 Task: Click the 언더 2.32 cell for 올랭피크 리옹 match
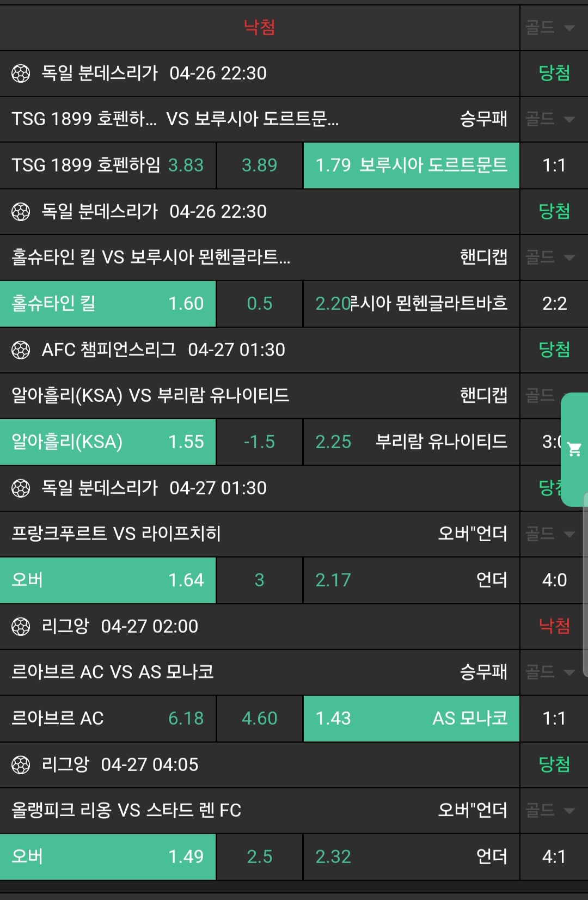click(411, 857)
